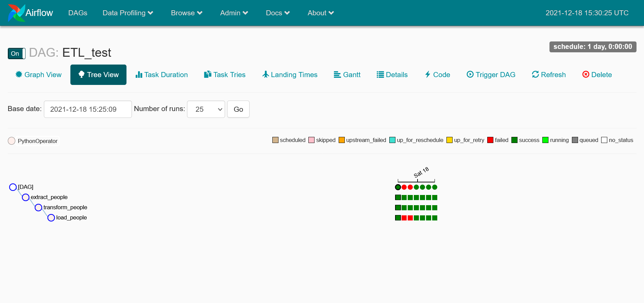Click the Code lightning bolt icon

[428, 74]
